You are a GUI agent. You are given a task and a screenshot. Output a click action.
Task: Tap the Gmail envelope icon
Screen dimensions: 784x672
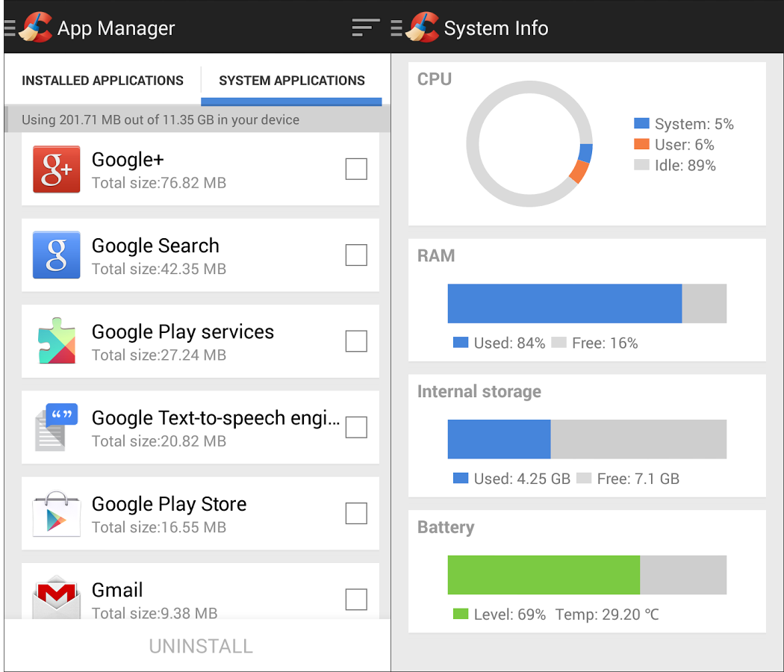click(x=57, y=597)
